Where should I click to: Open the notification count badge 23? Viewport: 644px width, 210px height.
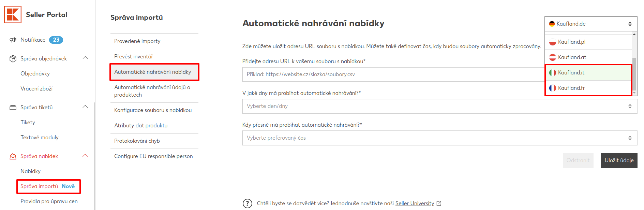coord(56,40)
